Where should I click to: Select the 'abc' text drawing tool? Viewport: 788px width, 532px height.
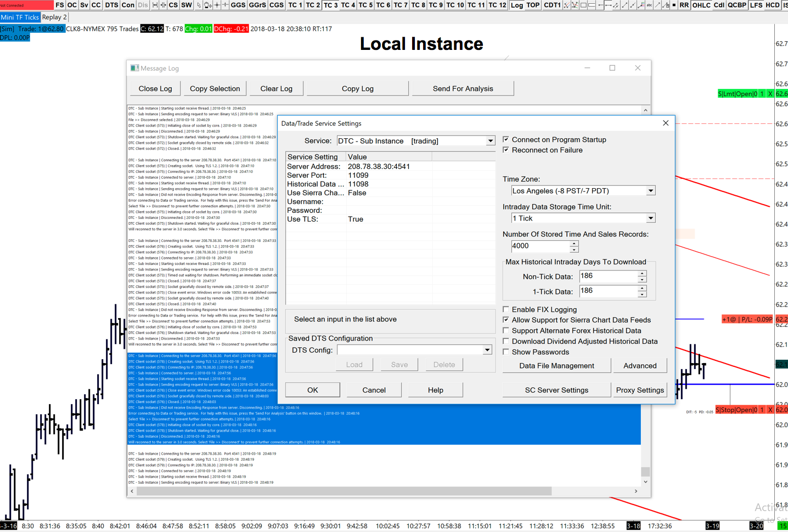click(x=649, y=5)
